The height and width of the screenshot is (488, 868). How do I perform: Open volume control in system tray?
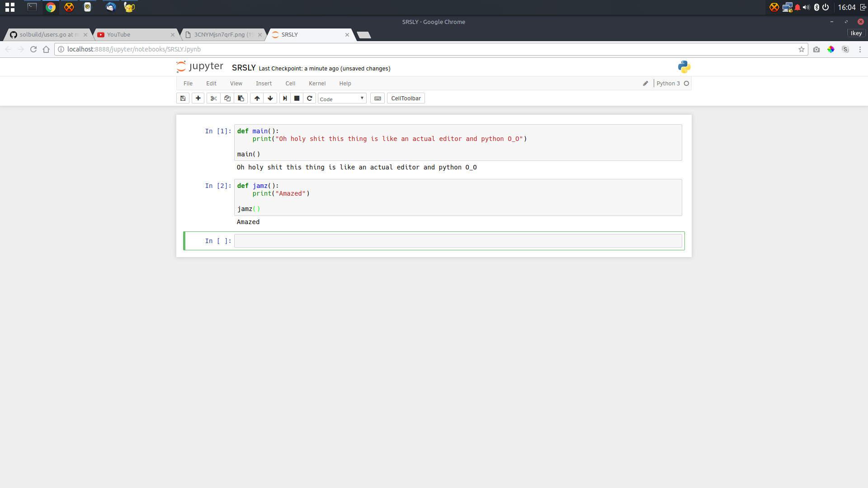coord(806,7)
